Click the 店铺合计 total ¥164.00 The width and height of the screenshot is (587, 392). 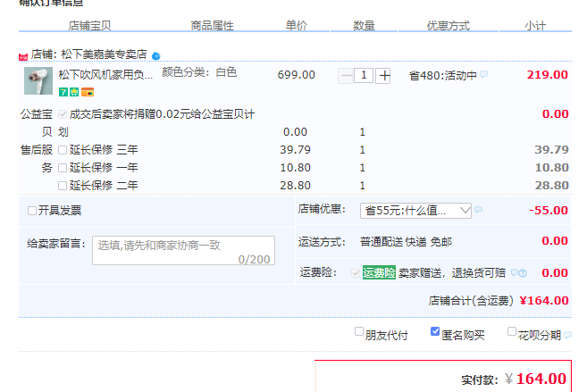tap(544, 300)
